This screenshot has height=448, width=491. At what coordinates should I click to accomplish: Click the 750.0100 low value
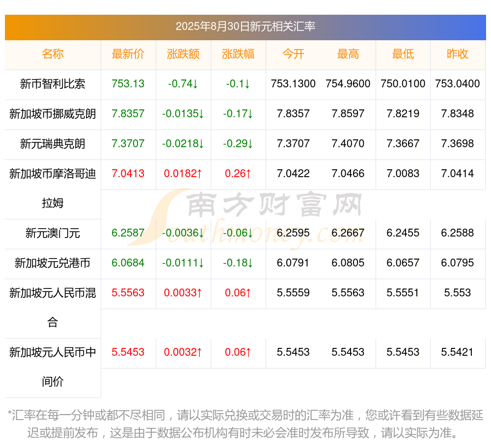coord(403,84)
